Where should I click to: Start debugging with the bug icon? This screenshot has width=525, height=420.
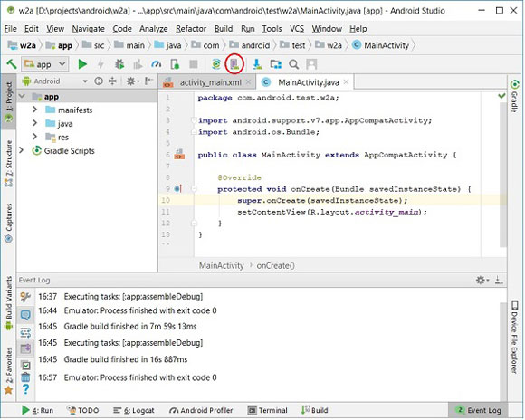(x=119, y=64)
